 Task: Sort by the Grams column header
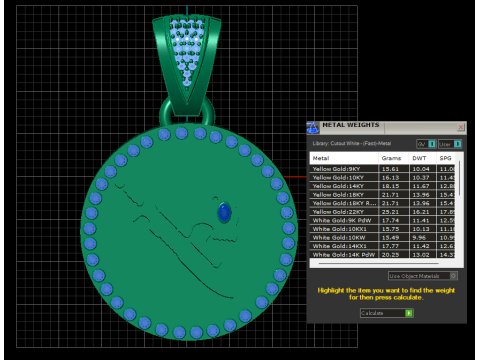(394, 158)
